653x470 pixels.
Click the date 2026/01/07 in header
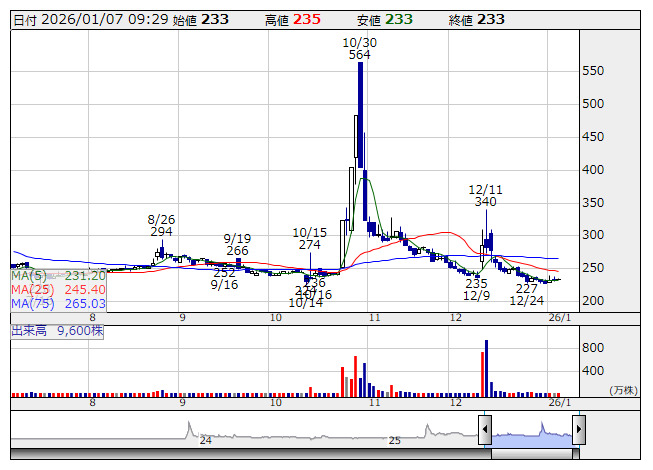86,19
